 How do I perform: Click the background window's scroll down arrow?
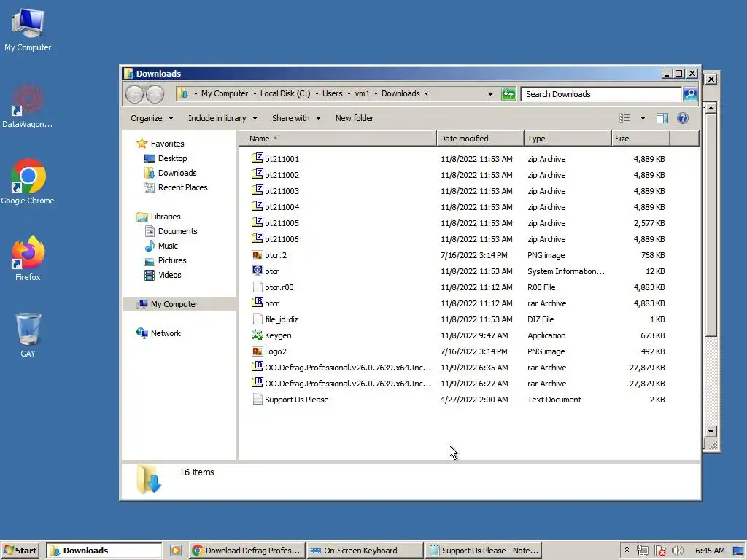pos(711,432)
